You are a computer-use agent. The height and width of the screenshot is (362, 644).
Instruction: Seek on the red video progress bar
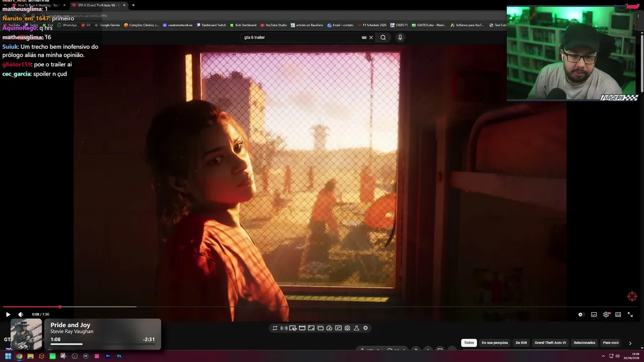pos(320,307)
